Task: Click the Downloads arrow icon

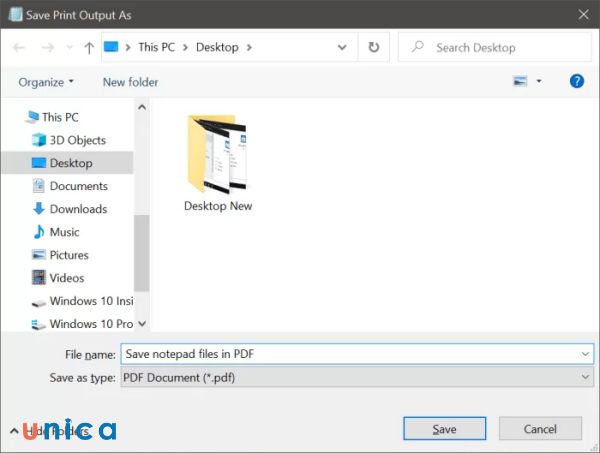Action: (39, 209)
